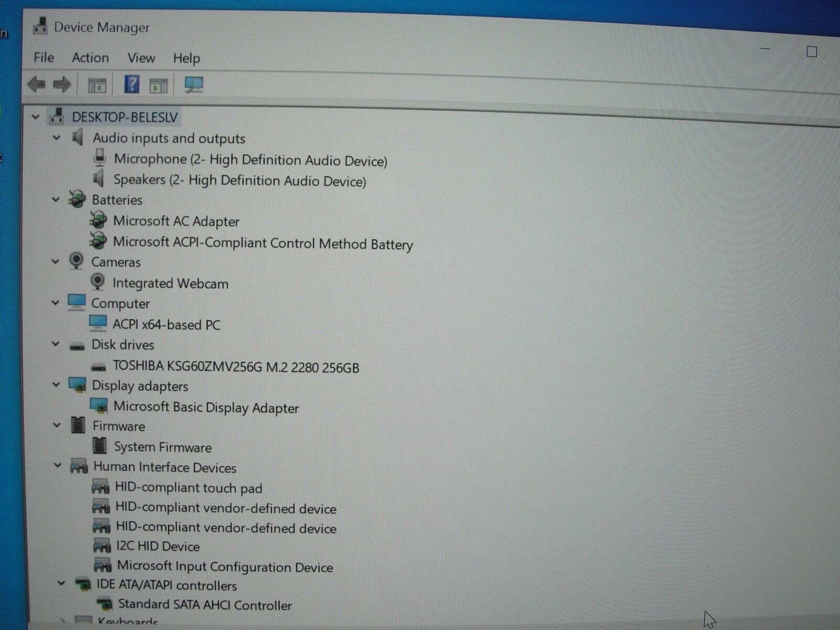
Task: Open the Action menu
Action: 90,58
